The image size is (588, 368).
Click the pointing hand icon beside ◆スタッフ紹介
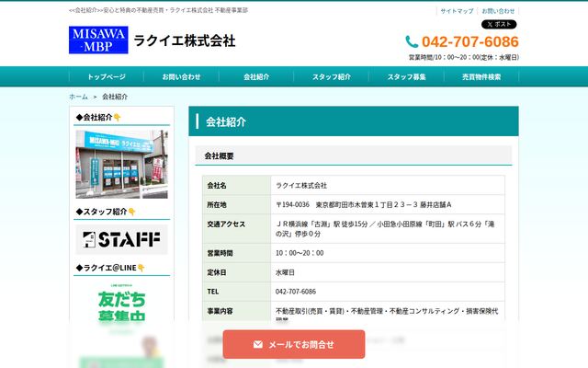[131, 212]
